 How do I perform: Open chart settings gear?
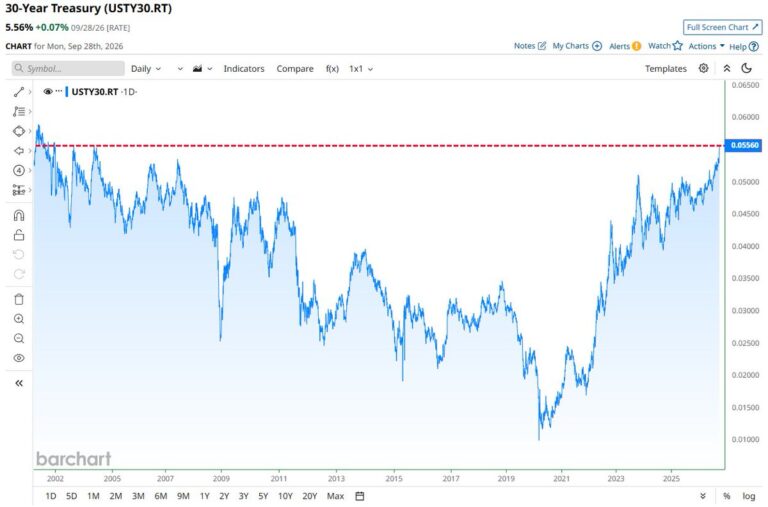703,68
